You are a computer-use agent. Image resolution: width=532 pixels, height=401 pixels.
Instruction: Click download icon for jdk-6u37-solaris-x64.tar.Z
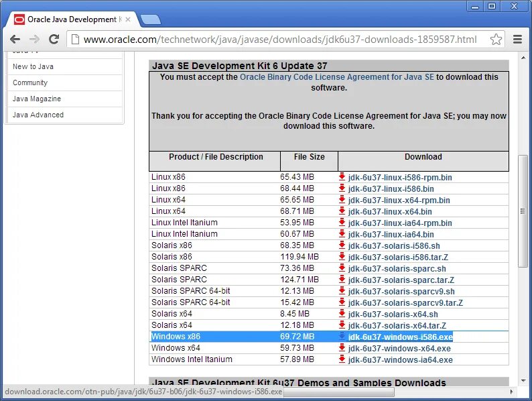click(x=342, y=325)
